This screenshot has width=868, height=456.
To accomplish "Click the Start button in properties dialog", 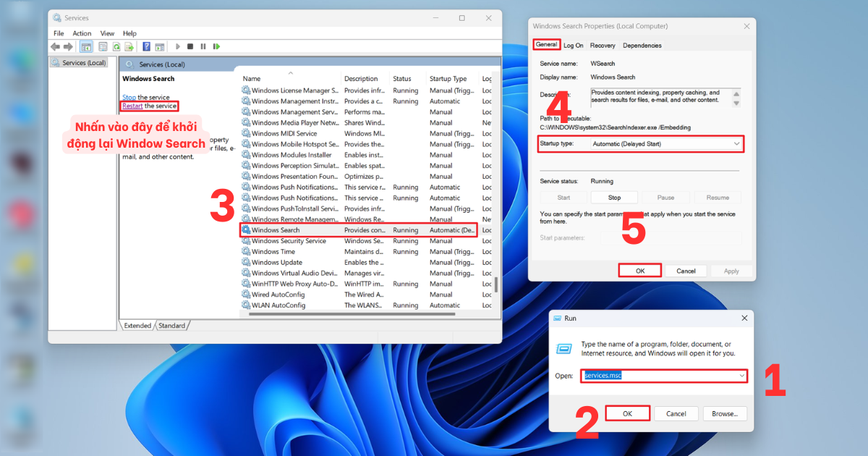I will click(563, 198).
